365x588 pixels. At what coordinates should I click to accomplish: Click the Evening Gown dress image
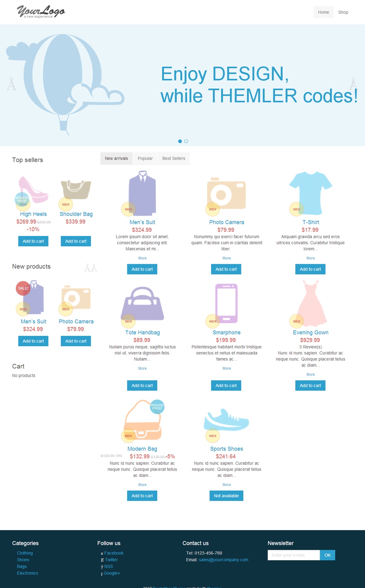tap(311, 303)
